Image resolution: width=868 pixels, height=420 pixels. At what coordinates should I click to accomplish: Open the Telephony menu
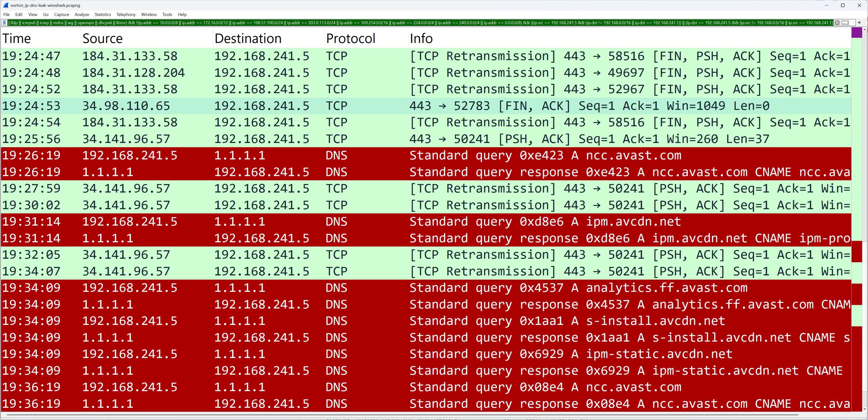point(126,14)
